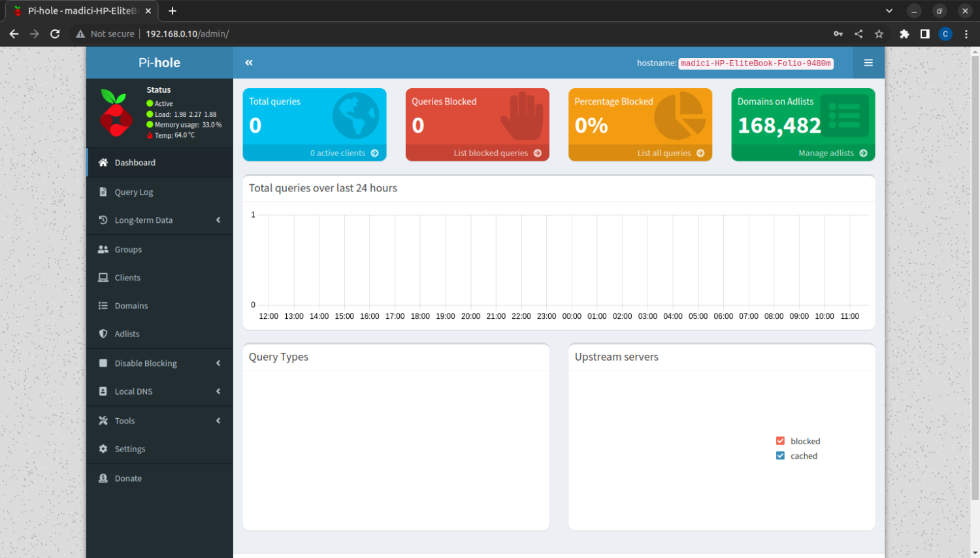Click the password key icon in address bar
This screenshot has width=980, height=558.
838,34
